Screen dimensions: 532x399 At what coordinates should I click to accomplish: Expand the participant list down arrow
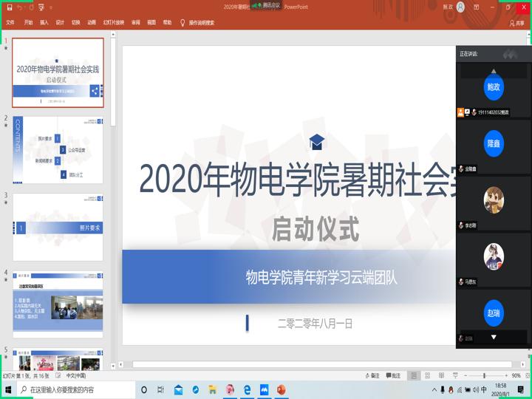(x=494, y=338)
